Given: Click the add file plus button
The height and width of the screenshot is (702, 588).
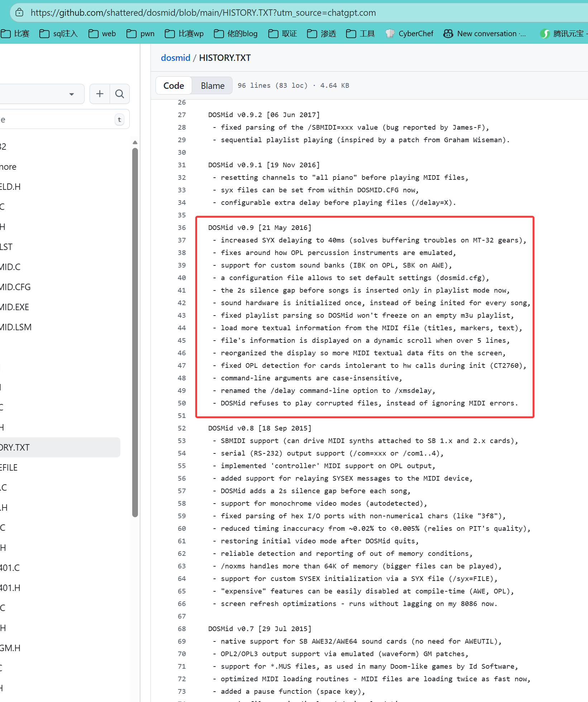Looking at the screenshot, I should [x=100, y=94].
